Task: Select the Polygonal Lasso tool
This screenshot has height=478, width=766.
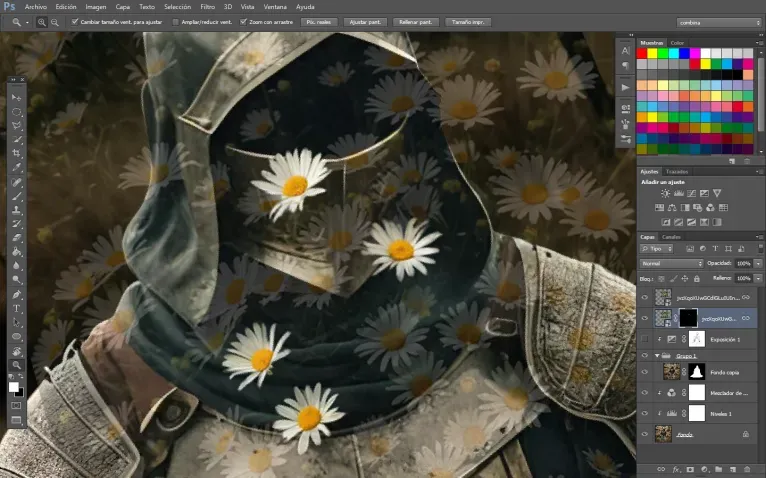Action: pyautogui.click(x=16, y=126)
